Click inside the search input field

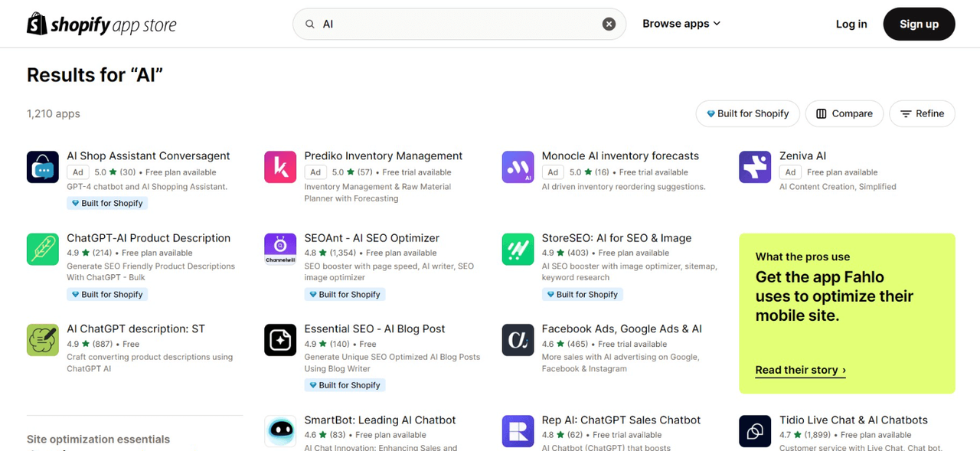(x=459, y=24)
